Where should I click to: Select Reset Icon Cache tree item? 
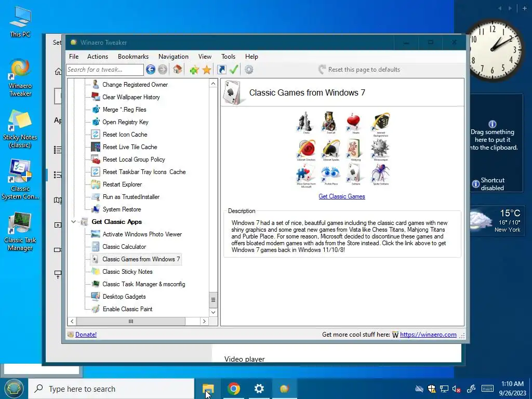coord(125,135)
